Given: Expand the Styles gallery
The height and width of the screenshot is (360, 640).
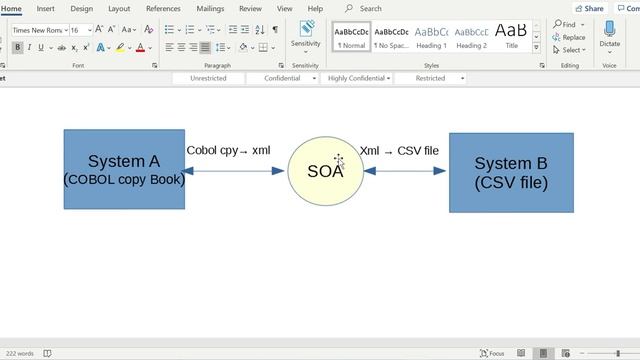Looking at the screenshot, I should click(536, 48).
